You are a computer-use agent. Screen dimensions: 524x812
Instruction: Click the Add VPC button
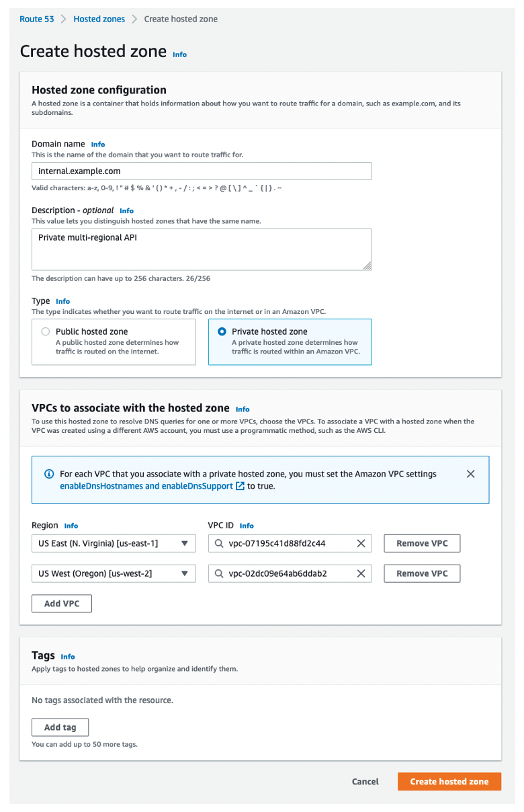pyautogui.click(x=61, y=603)
